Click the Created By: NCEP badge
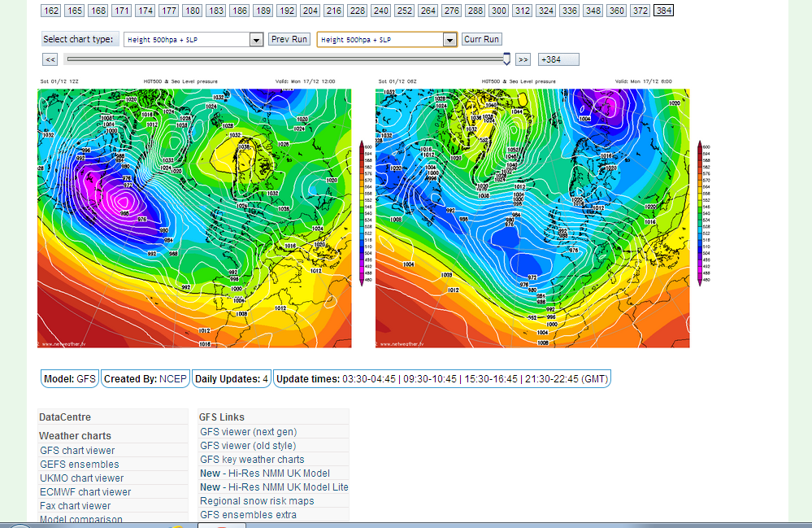 click(145, 379)
